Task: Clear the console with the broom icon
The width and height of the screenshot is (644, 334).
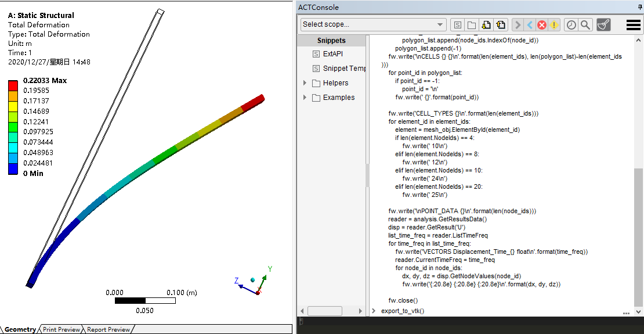Action: (x=603, y=24)
